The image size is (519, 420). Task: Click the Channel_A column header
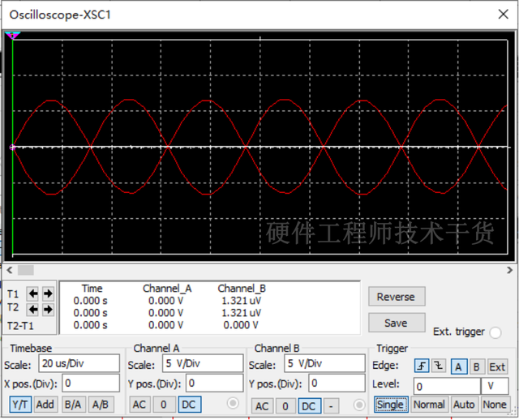(x=167, y=289)
